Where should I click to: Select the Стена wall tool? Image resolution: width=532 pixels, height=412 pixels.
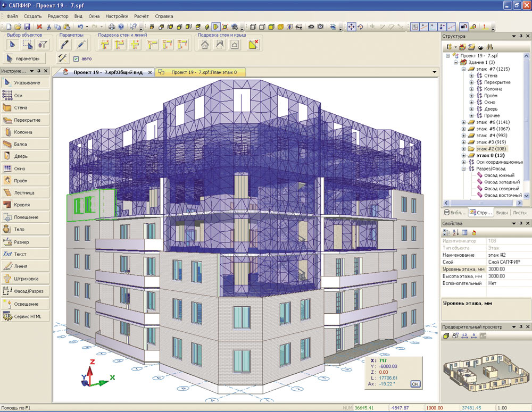coord(25,107)
